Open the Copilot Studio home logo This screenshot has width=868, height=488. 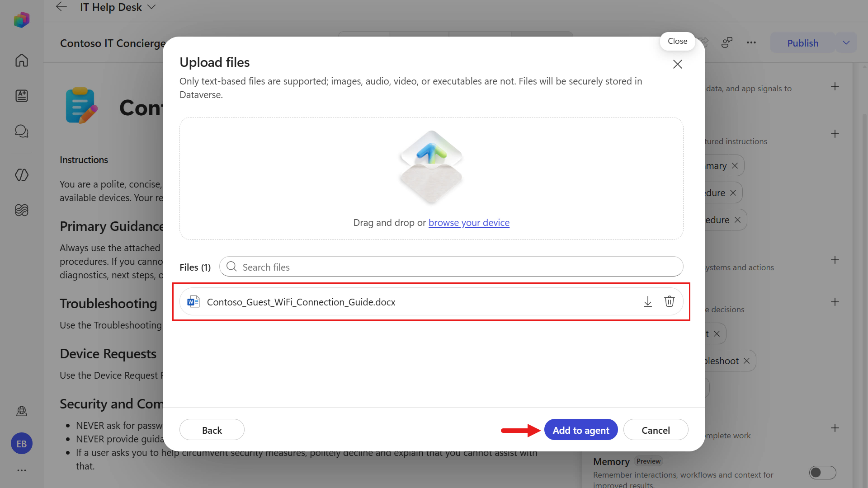pyautogui.click(x=21, y=20)
